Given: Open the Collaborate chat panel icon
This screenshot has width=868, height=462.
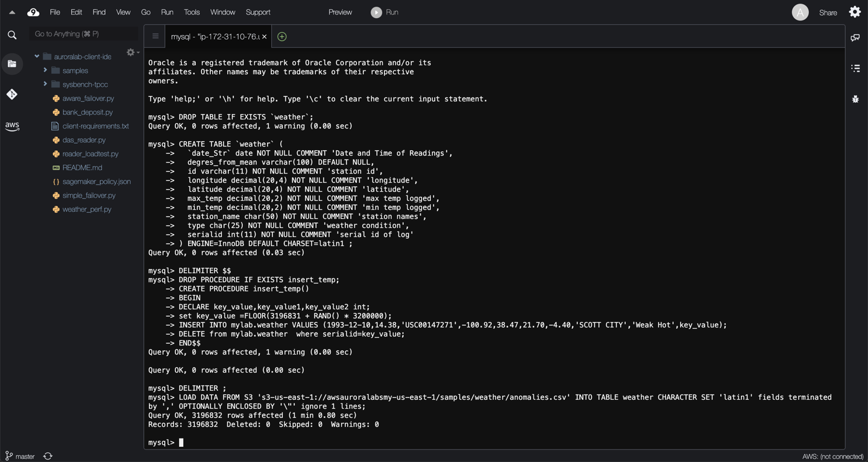Looking at the screenshot, I should pyautogui.click(x=855, y=37).
